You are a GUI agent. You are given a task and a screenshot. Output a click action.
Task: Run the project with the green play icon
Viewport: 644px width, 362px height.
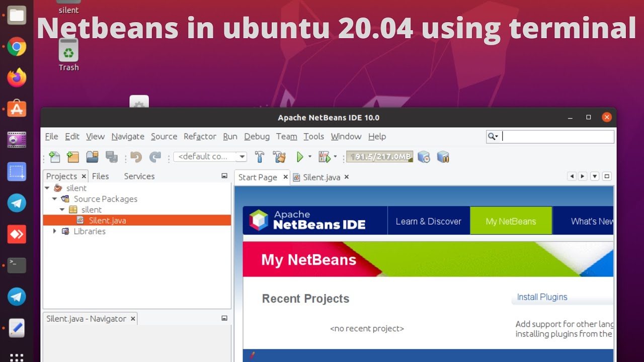[x=300, y=157]
